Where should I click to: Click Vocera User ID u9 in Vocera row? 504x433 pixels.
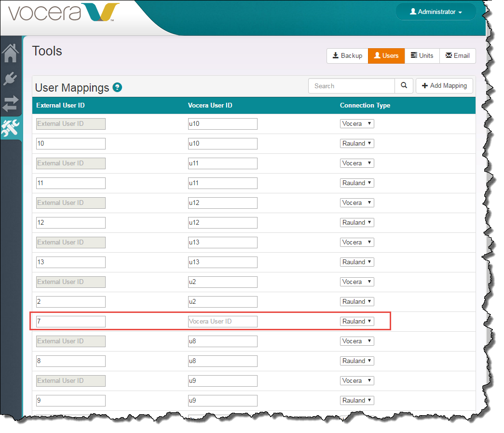click(x=222, y=380)
